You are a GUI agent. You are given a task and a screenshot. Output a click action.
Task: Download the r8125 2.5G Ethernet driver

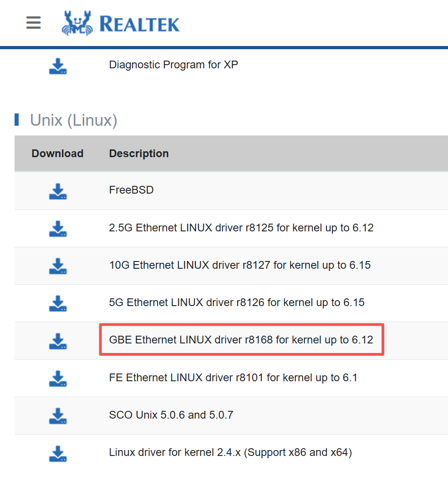(x=58, y=229)
